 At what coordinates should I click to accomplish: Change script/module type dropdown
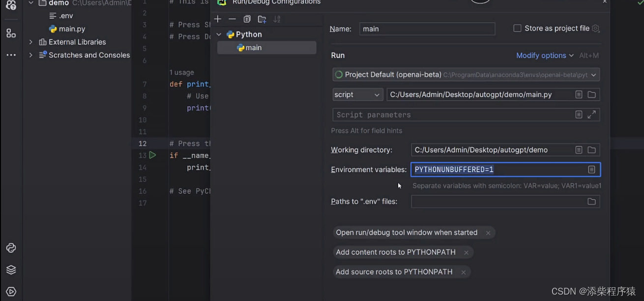click(x=358, y=94)
